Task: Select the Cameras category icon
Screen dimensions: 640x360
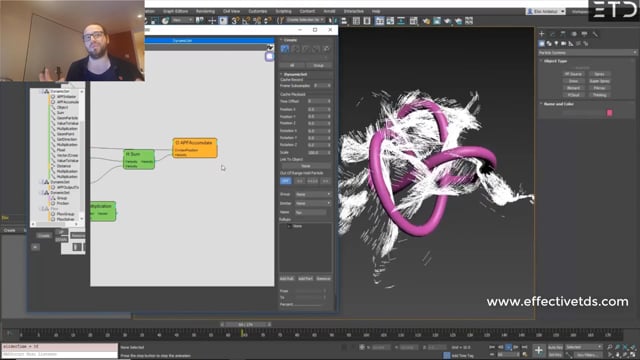Action: tap(564, 43)
